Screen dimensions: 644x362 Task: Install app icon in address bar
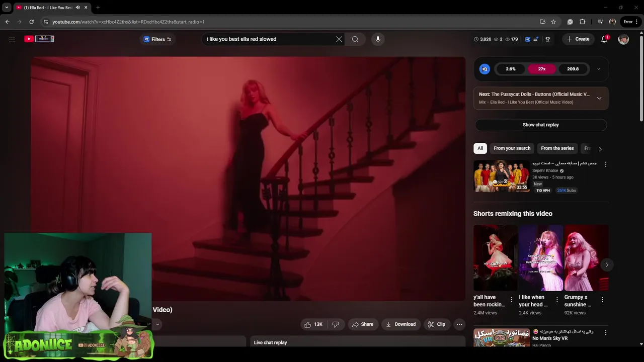(542, 22)
